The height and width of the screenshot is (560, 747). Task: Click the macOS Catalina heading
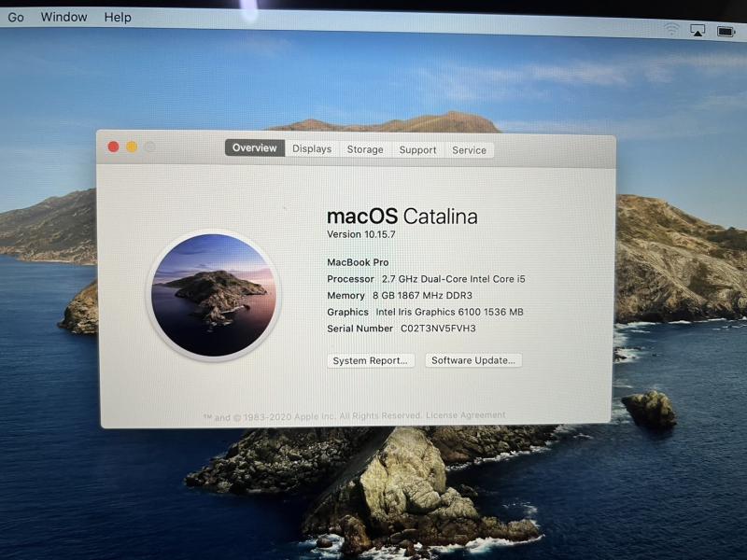click(x=402, y=217)
